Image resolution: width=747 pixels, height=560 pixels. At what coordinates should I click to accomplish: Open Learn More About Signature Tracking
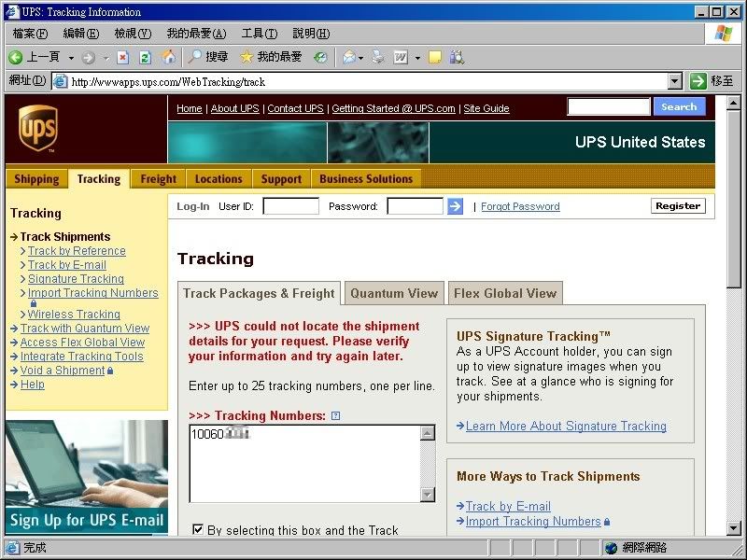coord(566,427)
